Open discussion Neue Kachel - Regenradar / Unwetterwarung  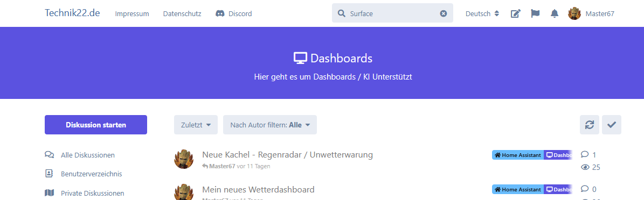[x=287, y=154]
